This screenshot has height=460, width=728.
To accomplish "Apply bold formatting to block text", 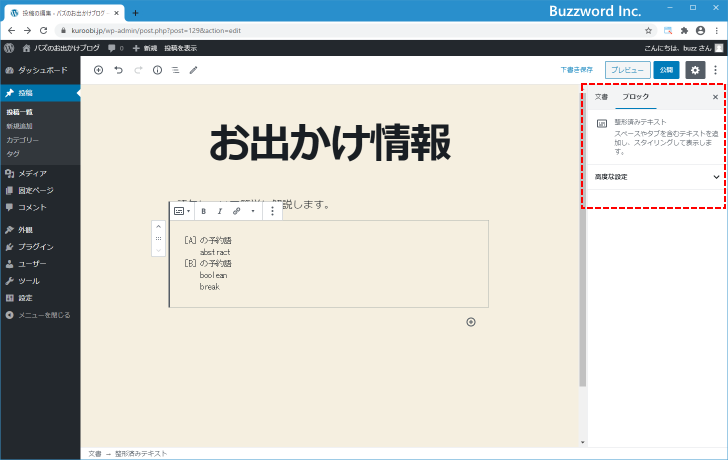I will click(x=204, y=211).
